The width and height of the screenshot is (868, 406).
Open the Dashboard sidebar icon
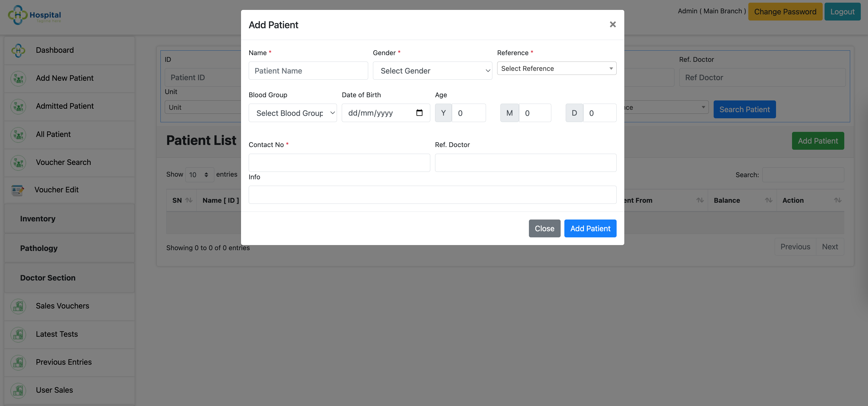click(18, 51)
